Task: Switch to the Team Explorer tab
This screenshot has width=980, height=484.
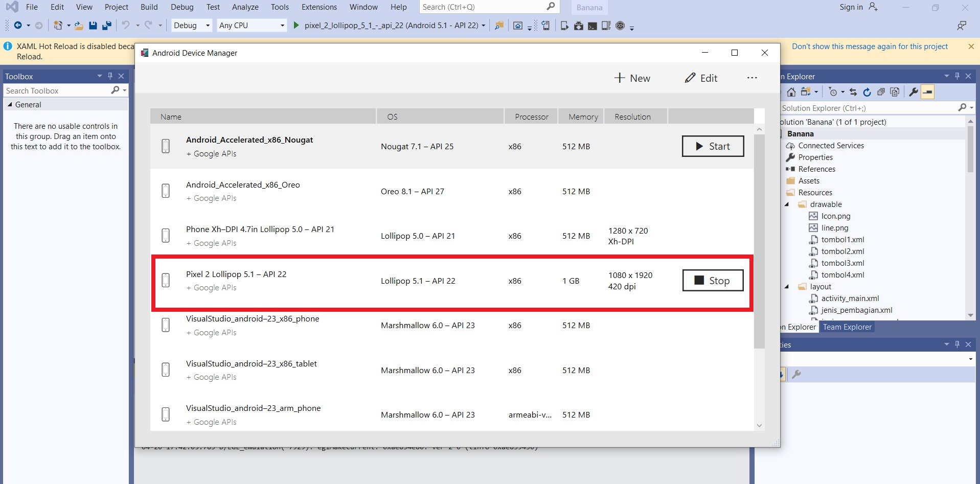Action: coord(847,327)
